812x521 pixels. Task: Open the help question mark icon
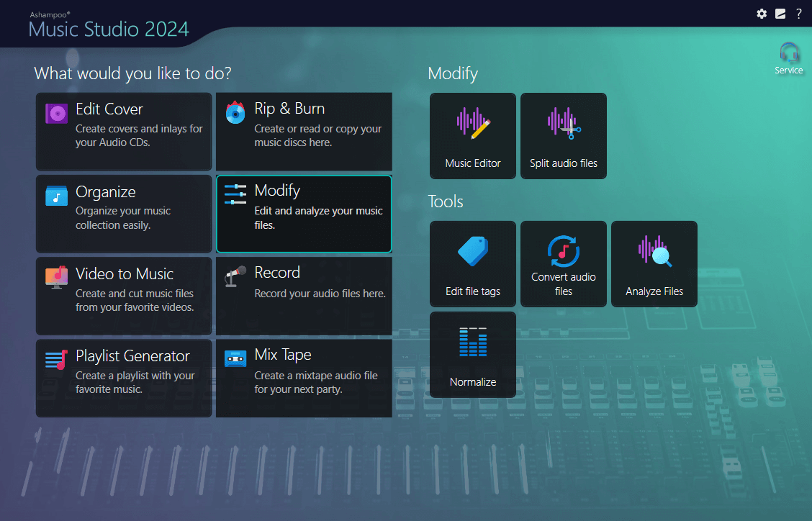798,14
